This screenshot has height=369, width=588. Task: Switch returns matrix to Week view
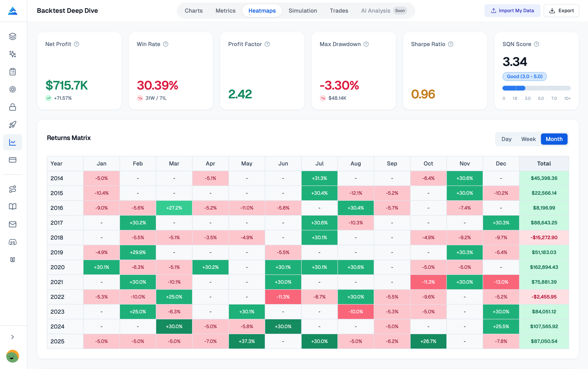(528, 139)
